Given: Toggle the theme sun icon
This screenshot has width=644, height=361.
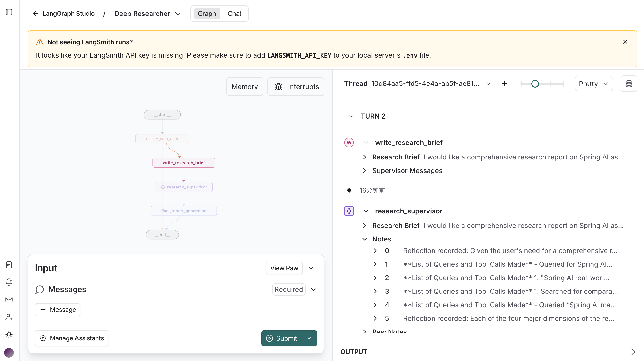Looking at the screenshot, I should tap(9, 334).
